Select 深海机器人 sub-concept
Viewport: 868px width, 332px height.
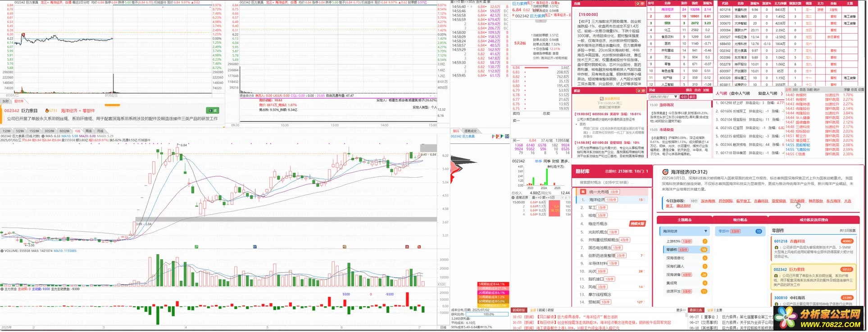674,266
